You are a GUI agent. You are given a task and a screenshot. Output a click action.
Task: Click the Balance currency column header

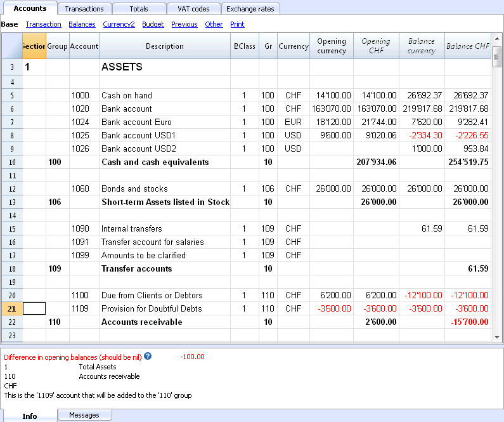click(422, 46)
